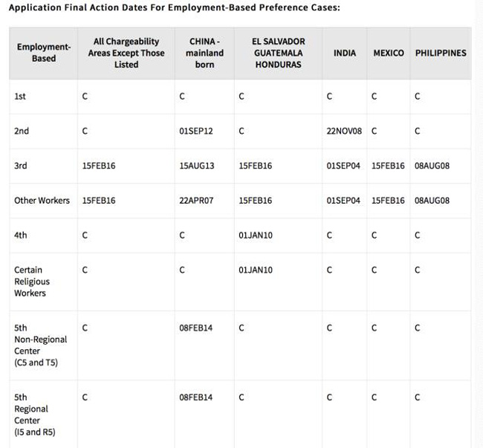Select the PHILIPPINES column header
This screenshot has height=448, width=483.
coord(441,53)
